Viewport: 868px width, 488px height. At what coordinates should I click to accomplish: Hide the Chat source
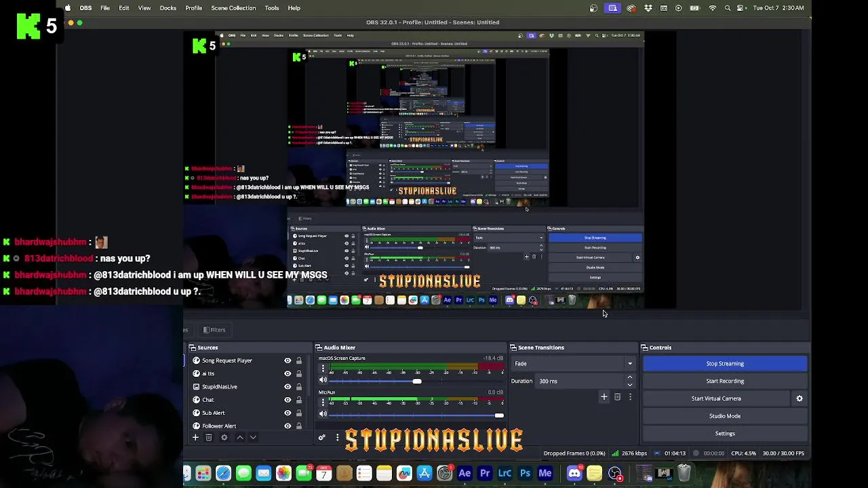288,400
